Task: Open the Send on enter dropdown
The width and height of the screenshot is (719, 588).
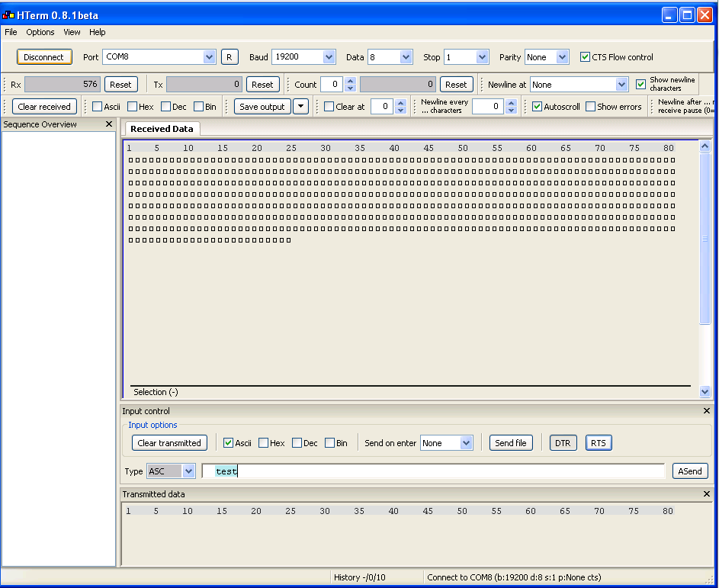Action: [x=467, y=442]
